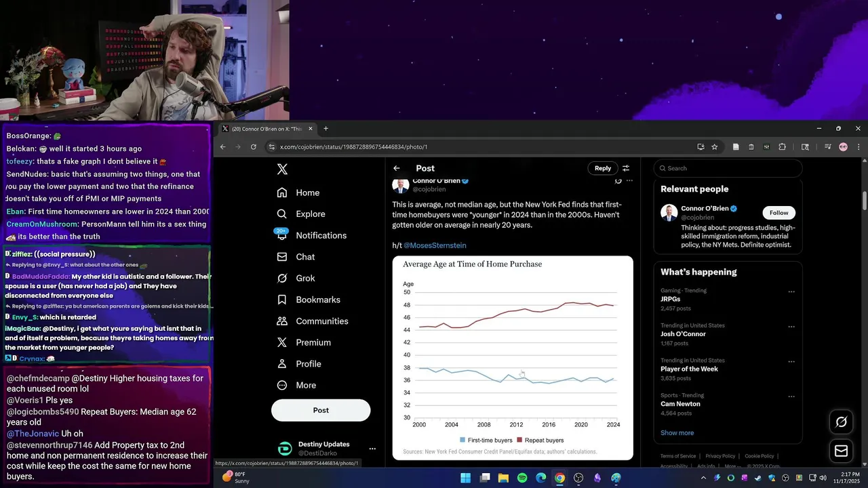Image resolution: width=868 pixels, height=488 pixels.
Task: Click the document extension icon in toolbar
Action: coord(736,146)
